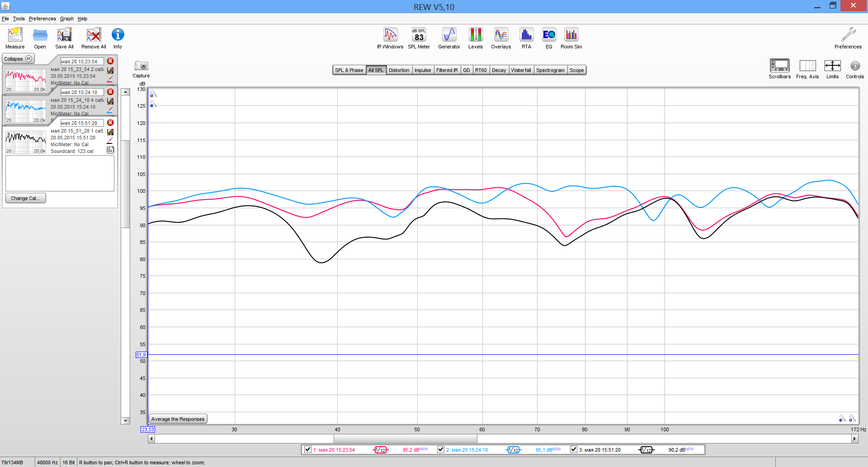This screenshot has width=868, height=467.
Task: Switch to the Distortion tab
Action: [x=399, y=70]
